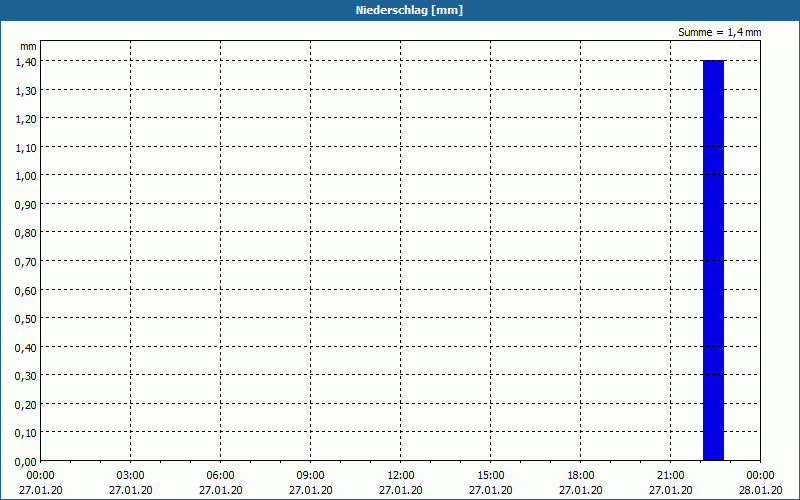Click the 'Niederschlag [mm]' title

coord(409,10)
